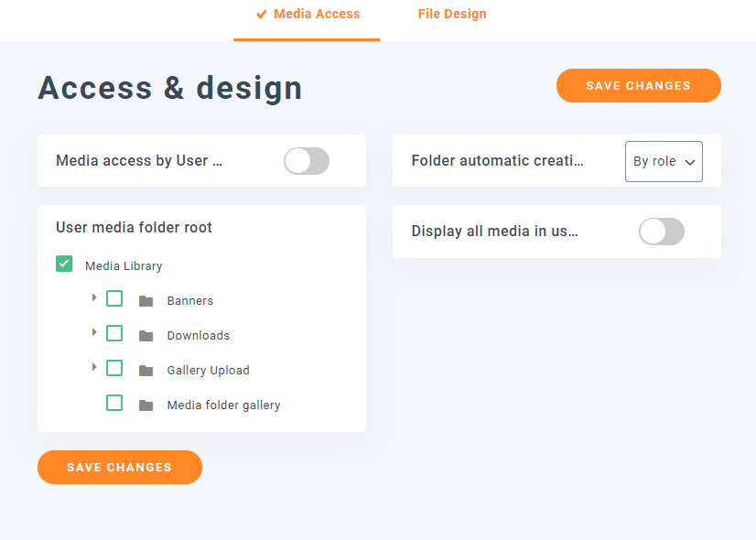Image resolution: width=756 pixels, height=540 pixels.
Task: Expand the Gallery Upload tree arrow
Action: click(x=94, y=367)
